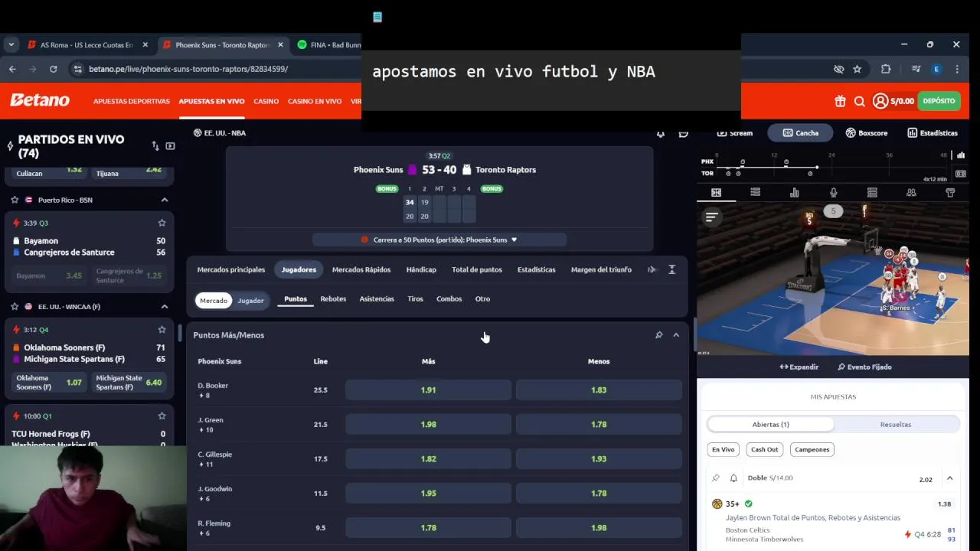This screenshot has width=980, height=551.
Task: Click the collapse-all markets icon beside market tabs
Action: (x=671, y=269)
